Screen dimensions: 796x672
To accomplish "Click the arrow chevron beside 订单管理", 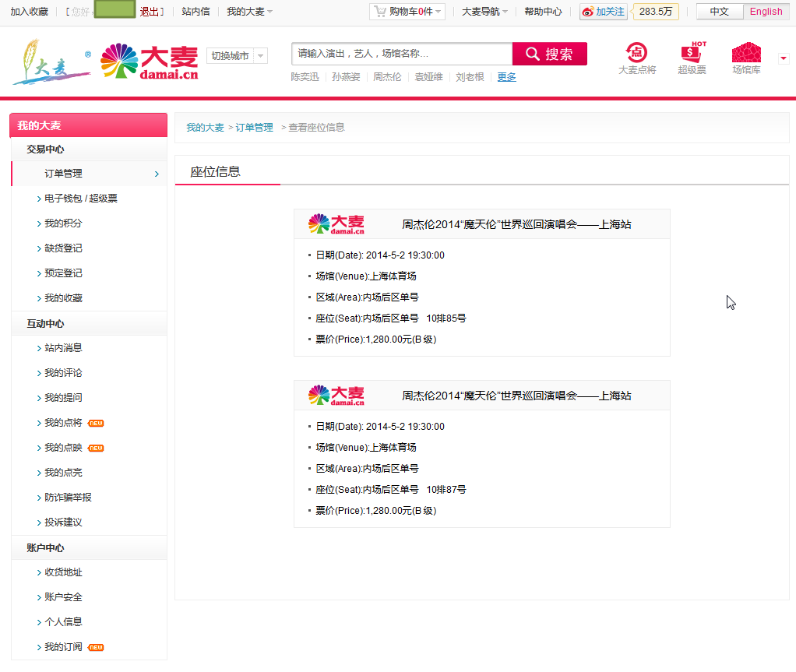I will pyautogui.click(x=157, y=174).
